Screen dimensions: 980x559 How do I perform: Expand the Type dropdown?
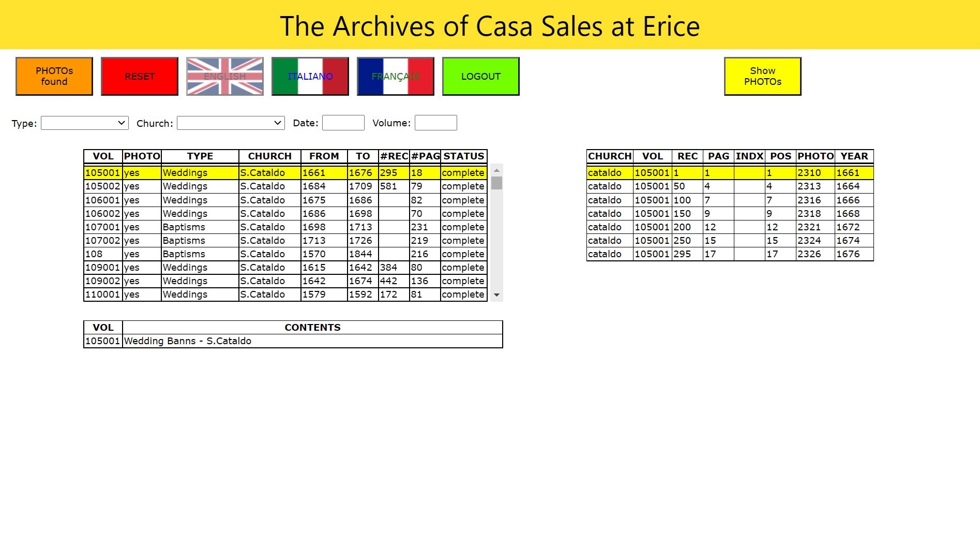(x=85, y=123)
